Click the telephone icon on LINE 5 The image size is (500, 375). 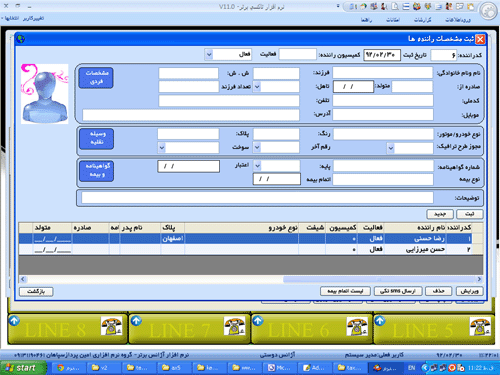480,326
